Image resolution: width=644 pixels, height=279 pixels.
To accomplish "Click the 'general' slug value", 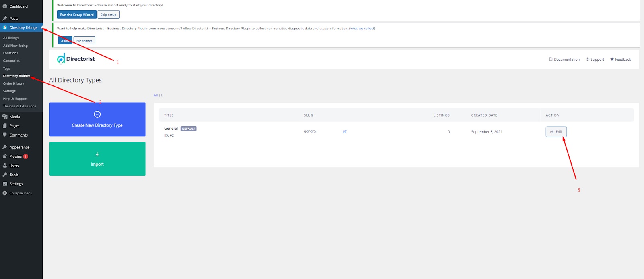I will click(310, 131).
